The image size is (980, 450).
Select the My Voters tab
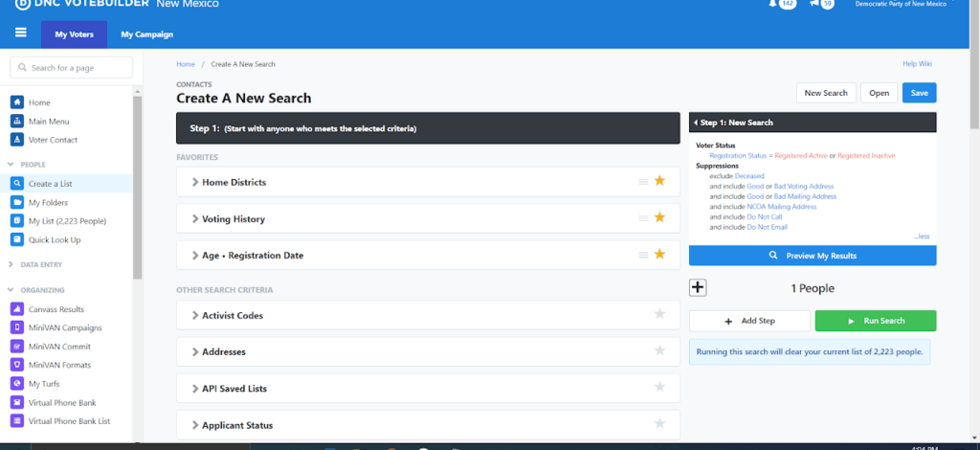(x=74, y=34)
